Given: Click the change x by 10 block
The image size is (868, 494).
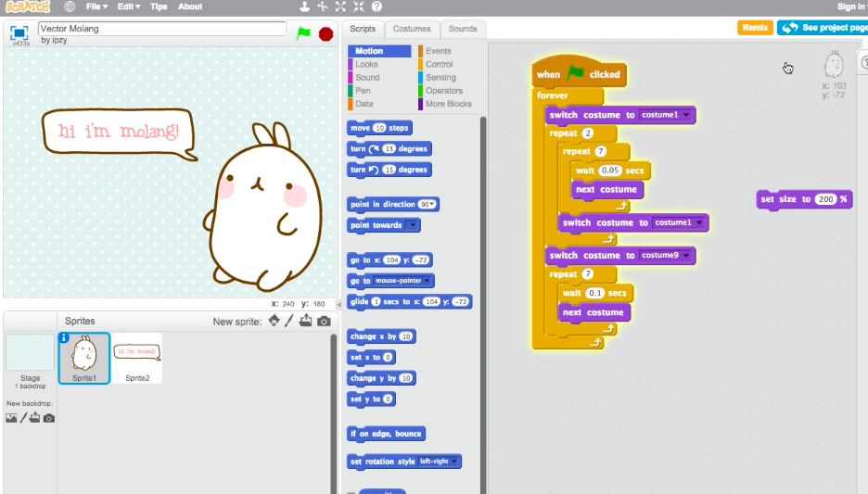Looking at the screenshot, I should 381,336.
